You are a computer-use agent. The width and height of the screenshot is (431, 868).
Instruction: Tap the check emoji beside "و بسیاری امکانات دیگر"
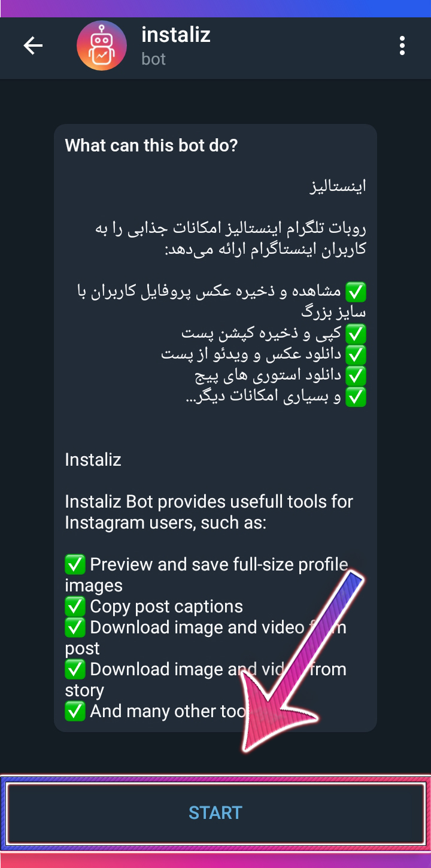356,397
